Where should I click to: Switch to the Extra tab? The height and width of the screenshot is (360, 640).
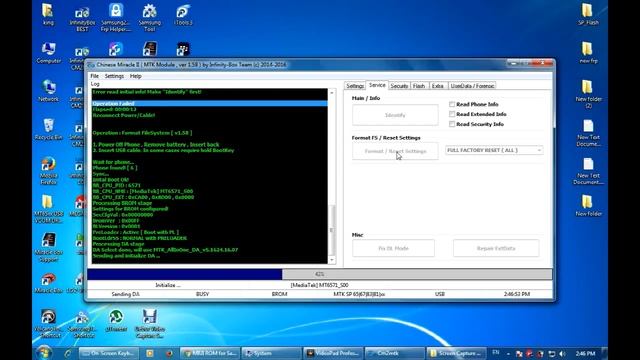tap(438, 86)
